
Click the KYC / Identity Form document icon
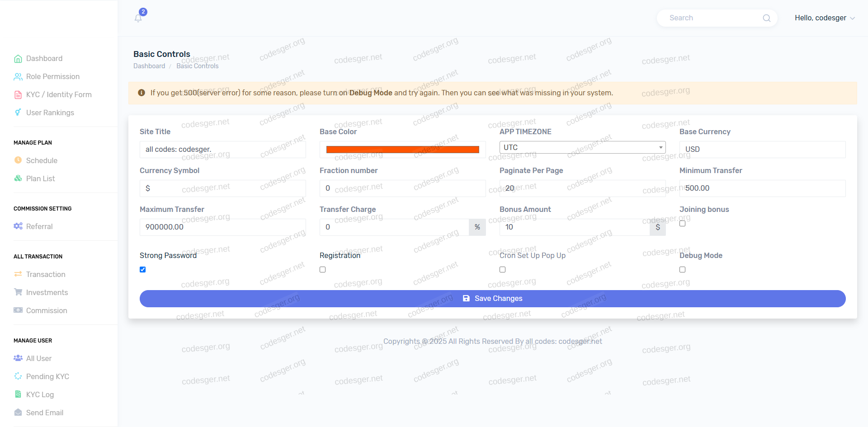point(18,95)
